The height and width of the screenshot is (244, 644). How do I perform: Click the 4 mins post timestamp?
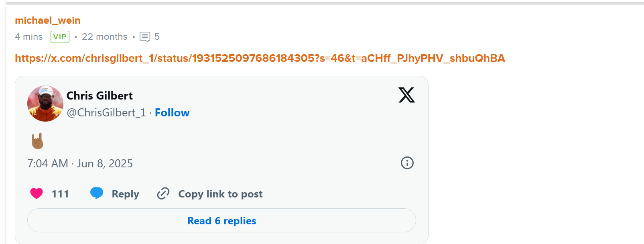click(29, 37)
